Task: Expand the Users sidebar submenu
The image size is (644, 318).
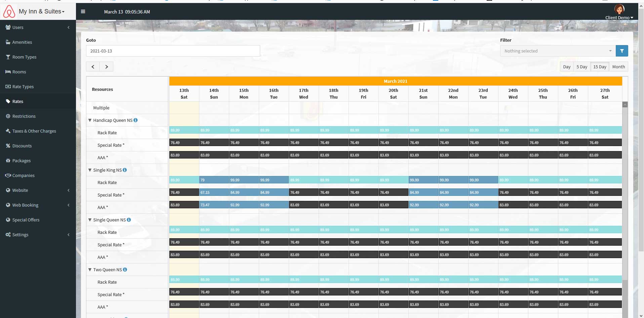Action: click(38, 27)
